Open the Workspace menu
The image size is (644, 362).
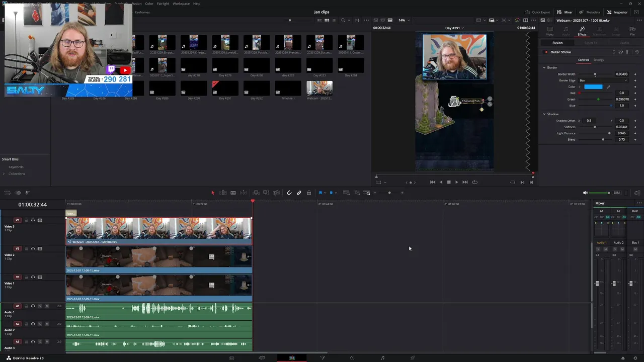tap(181, 4)
